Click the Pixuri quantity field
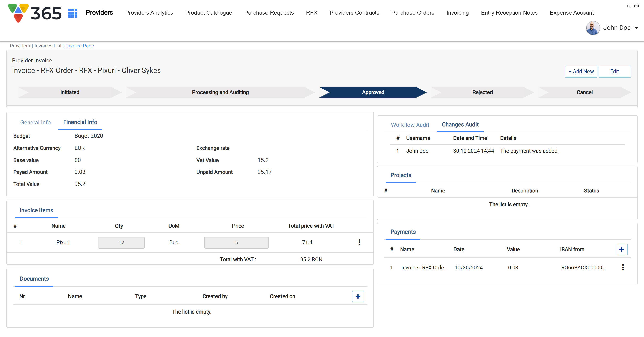644x337 pixels. 121,242
